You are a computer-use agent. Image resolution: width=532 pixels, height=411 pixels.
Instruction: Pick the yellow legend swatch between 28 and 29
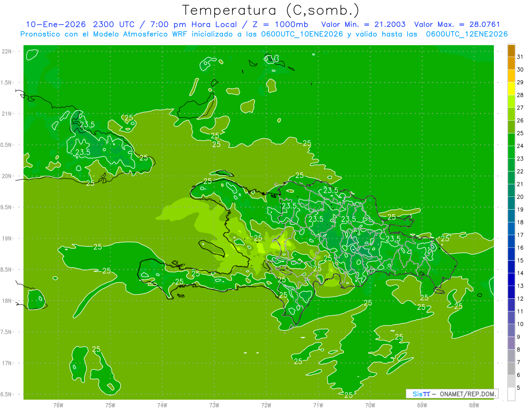pos(511,89)
